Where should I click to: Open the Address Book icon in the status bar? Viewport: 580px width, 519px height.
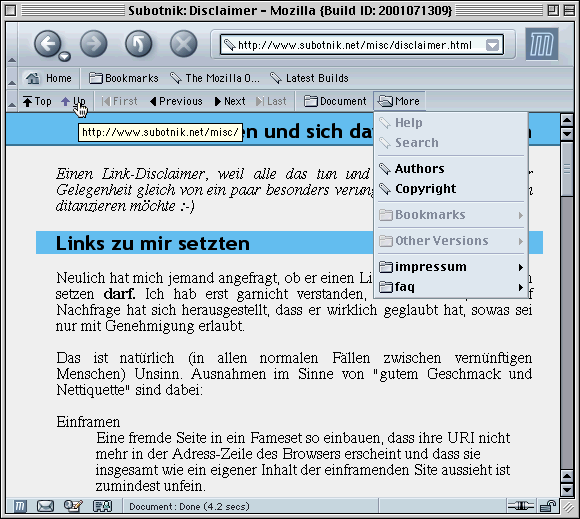pyautogui.click(x=102, y=506)
